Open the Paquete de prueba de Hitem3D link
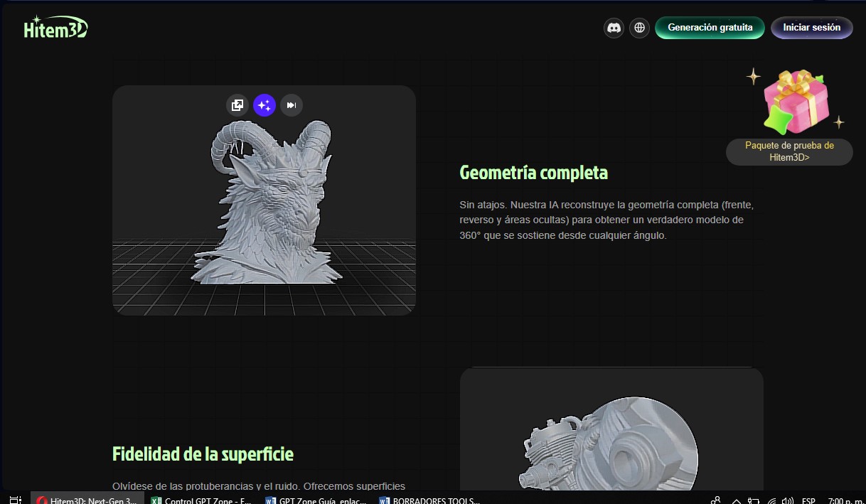 (789, 151)
